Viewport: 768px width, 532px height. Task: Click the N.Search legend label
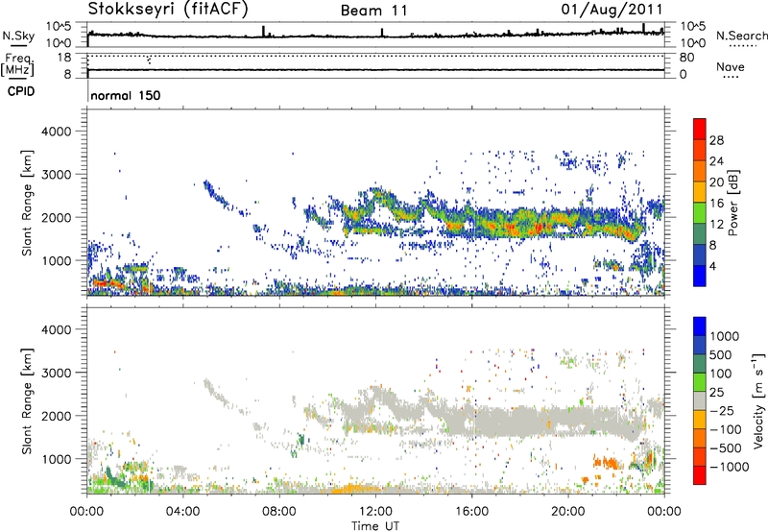pyautogui.click(x=742, y=36)
